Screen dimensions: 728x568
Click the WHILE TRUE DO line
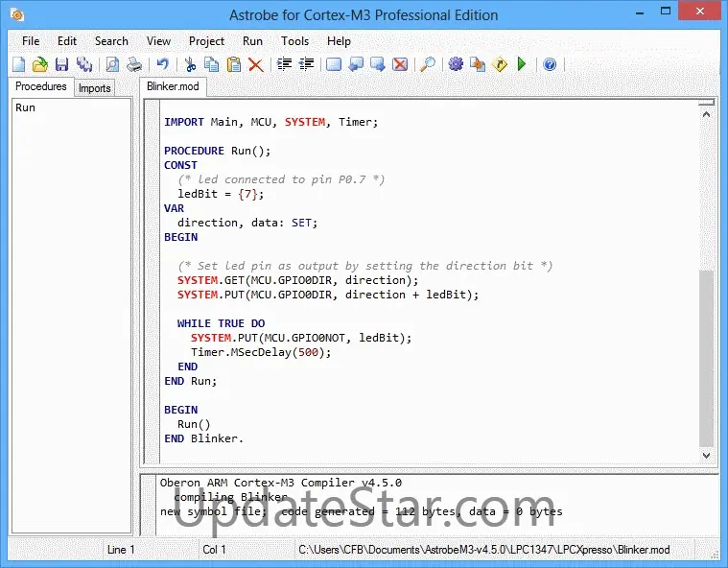[221, 323]
